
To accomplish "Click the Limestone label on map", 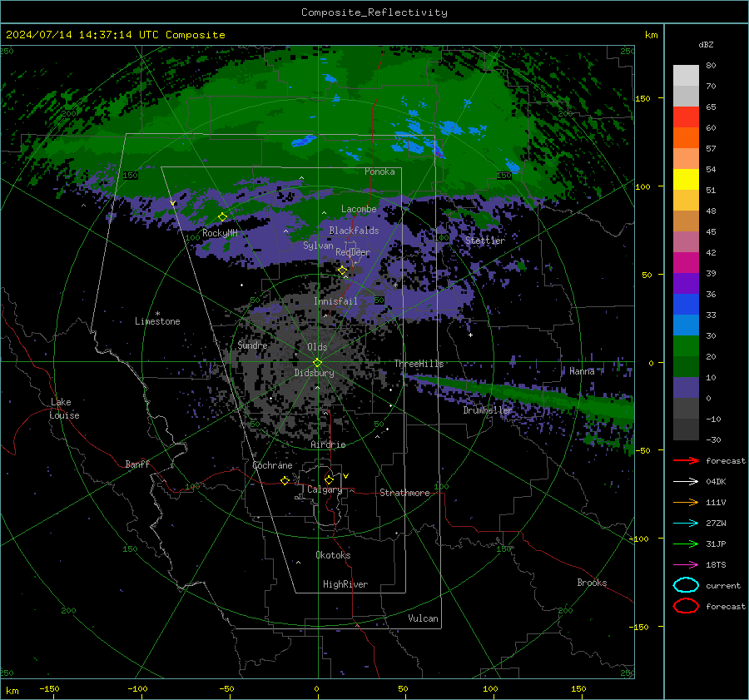I will (157, 321).
